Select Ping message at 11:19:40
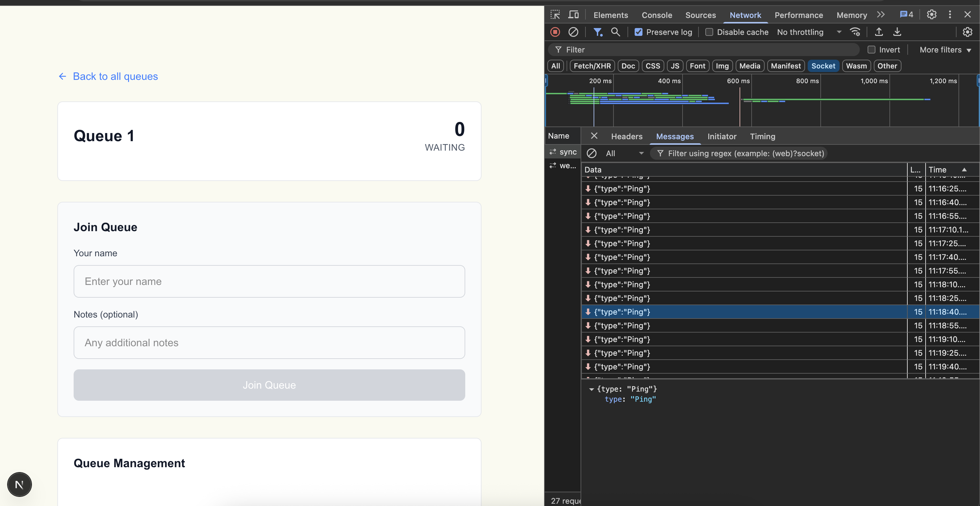 coord(780,367)
